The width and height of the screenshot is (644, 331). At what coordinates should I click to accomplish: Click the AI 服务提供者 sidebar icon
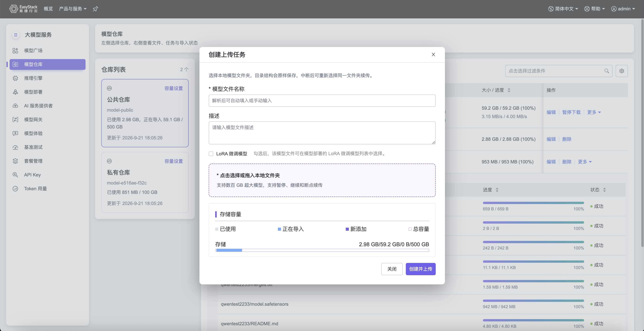(15, 106)
